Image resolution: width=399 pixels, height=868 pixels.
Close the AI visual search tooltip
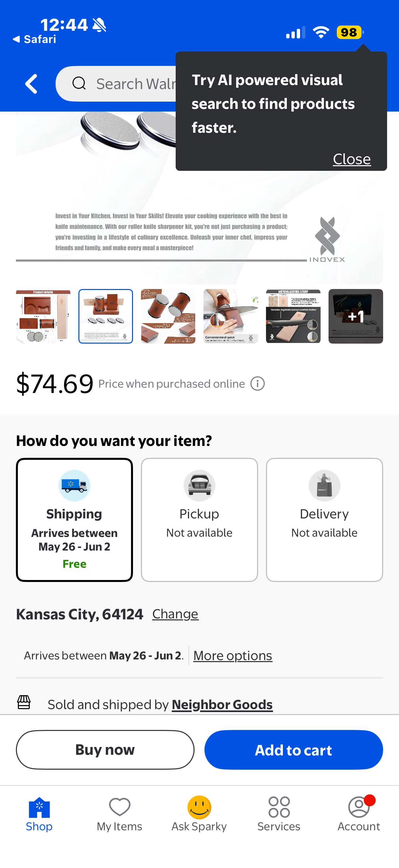click(352, 159)
